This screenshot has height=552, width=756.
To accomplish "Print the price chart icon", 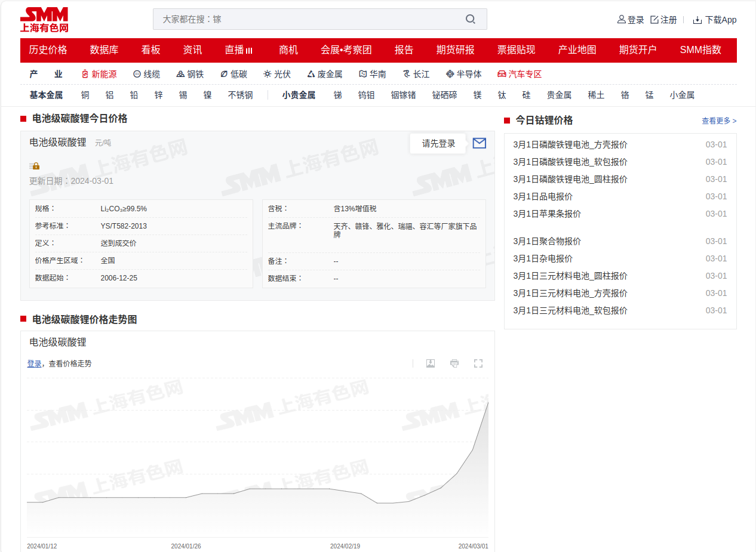I will tap(454, 363).
